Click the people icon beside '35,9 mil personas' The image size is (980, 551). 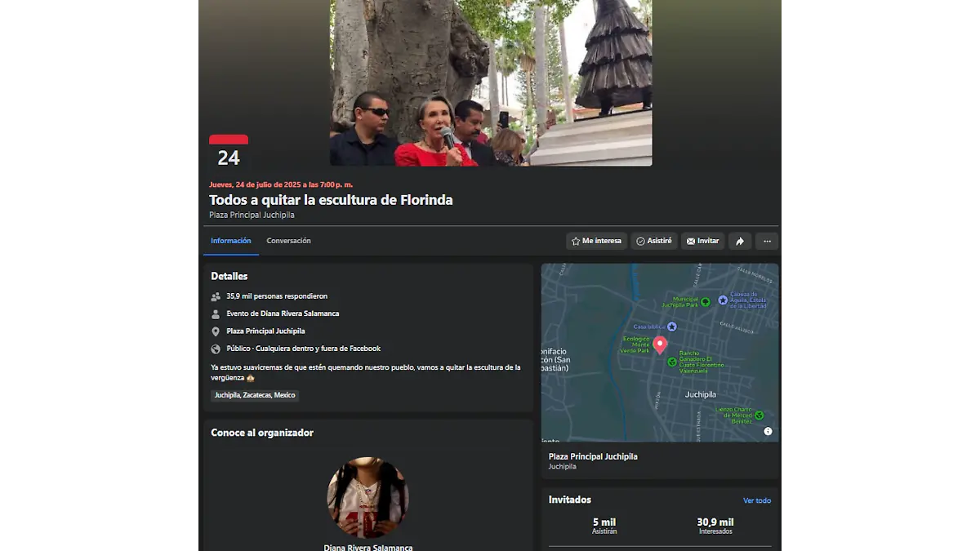(x=216, y=295)
